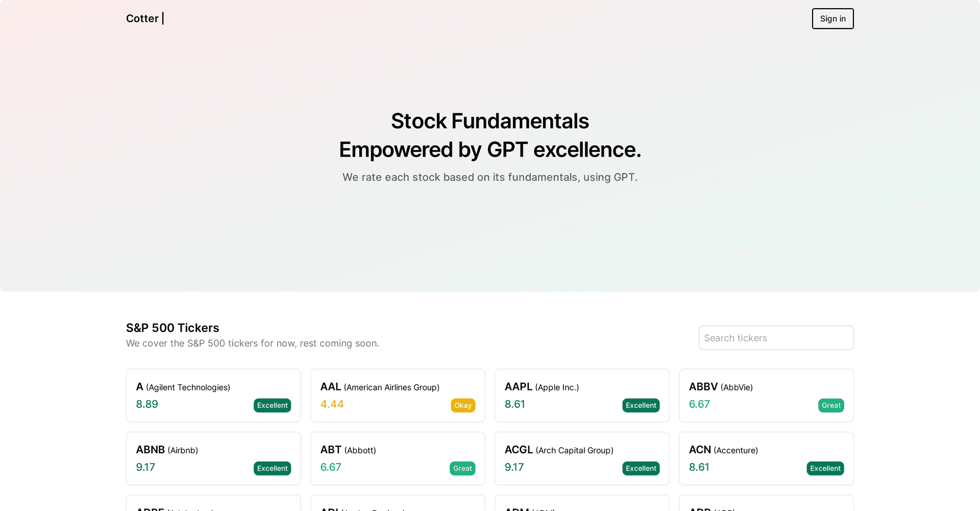The image size is (980, 511).
Task: Click the Great badge on Abbott card
Action: 462,469
